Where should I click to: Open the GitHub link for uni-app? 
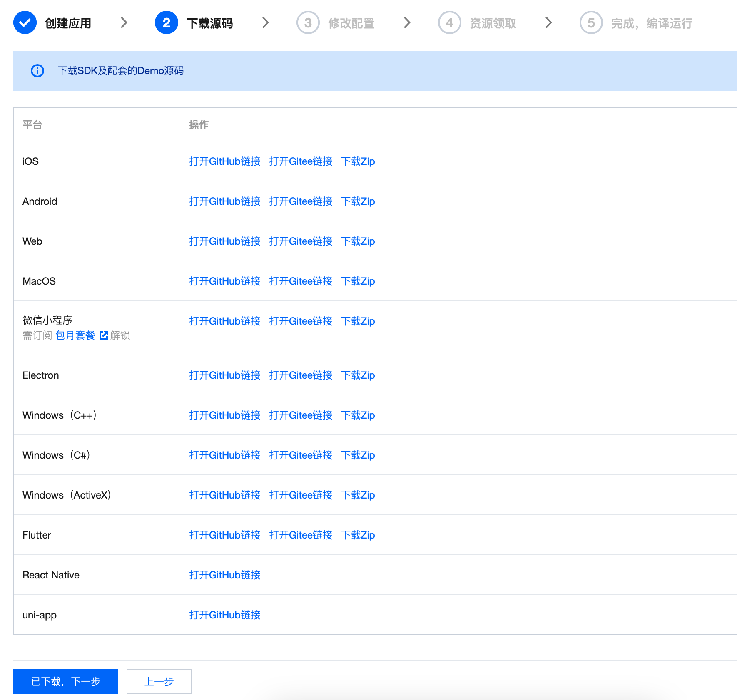[225, 615]
